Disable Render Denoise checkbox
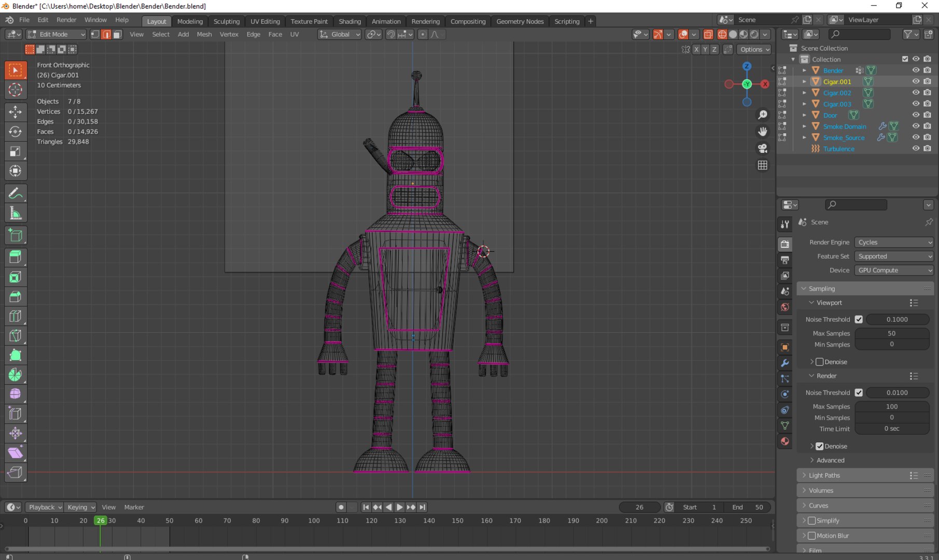The image size is (939, 560). (819, 446)
